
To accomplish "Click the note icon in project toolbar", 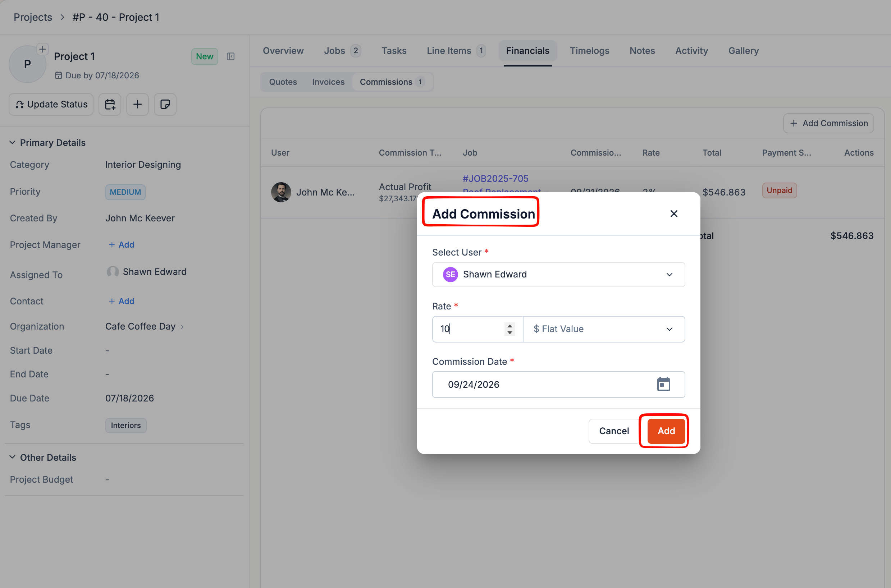I will coord(165,104).
